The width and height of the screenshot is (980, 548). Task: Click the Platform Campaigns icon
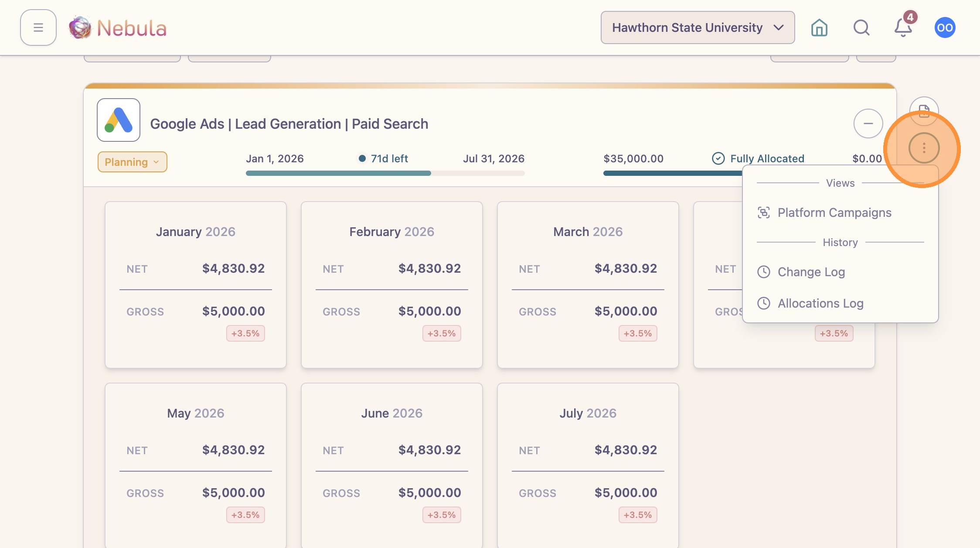(x=764, y=212)
